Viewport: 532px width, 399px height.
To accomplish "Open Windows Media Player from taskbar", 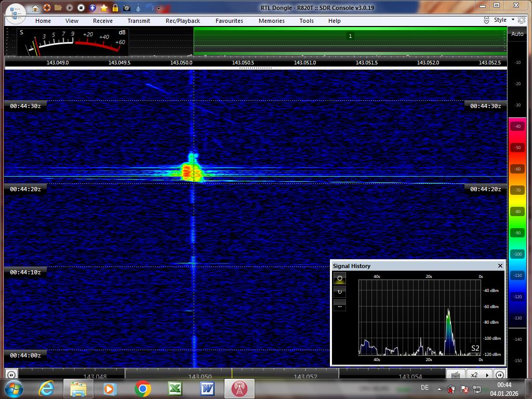I will click(110, 389).
